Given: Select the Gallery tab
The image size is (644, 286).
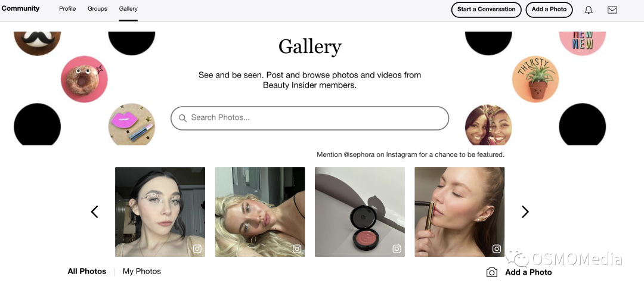Looking at the screenshot, I should point(128,8).
